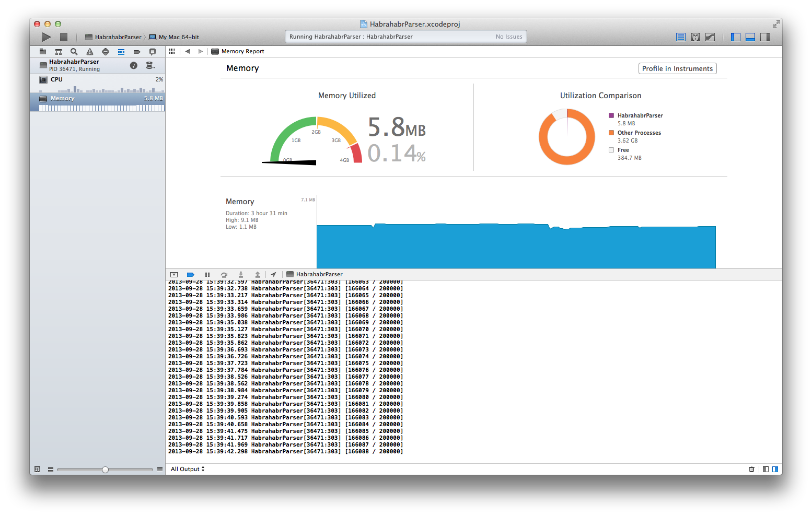Image resolution: width=812 pixels, height=516 pixels.
Task: Toggle breakpoints activation in debug bar
Action: pos(191,274)
